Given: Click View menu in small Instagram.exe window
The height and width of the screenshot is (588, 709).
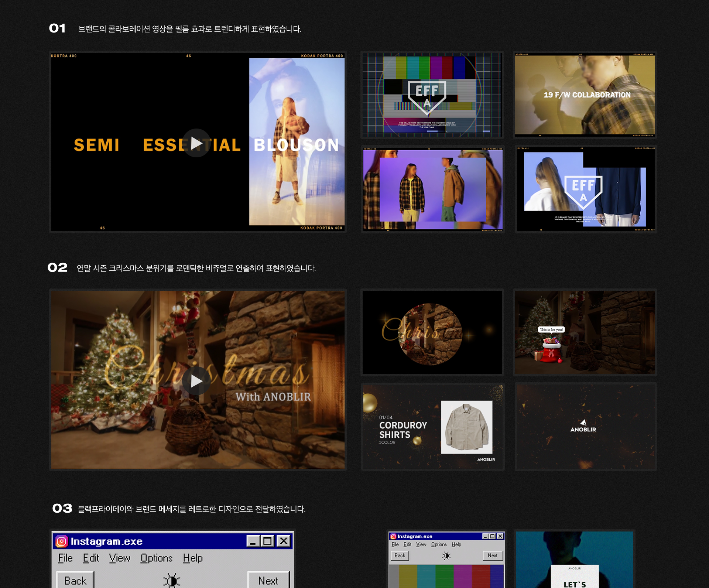Looking at the screenshot, I should click(x=421, y=544).
